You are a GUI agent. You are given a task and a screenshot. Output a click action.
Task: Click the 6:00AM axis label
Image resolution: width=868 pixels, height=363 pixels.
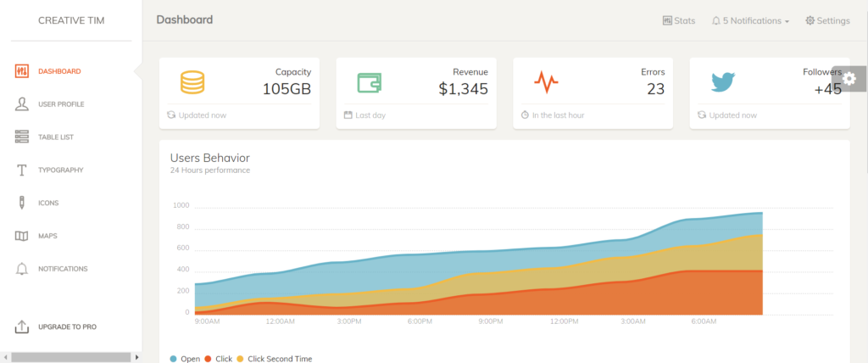[704, 321]
